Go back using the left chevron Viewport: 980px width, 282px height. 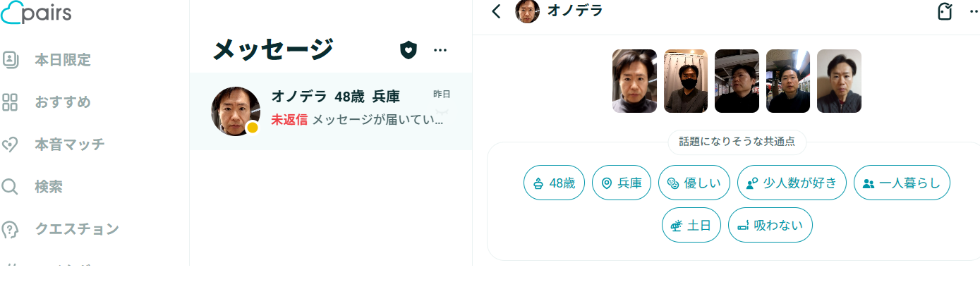click(497, 11)
